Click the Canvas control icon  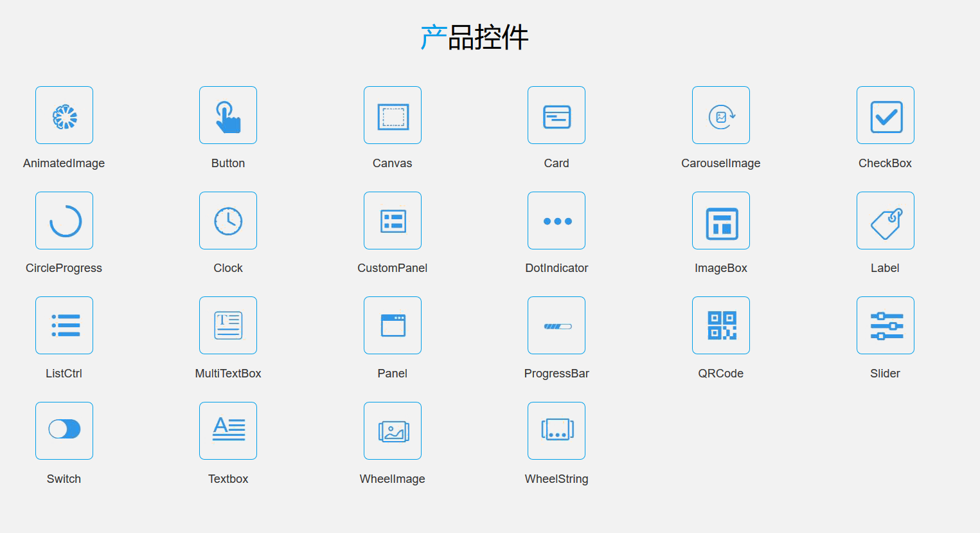point(393,115)
